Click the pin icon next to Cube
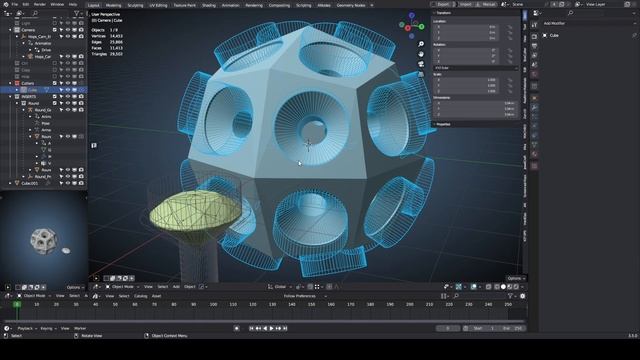The image size is (640, 360). [634, 36]
